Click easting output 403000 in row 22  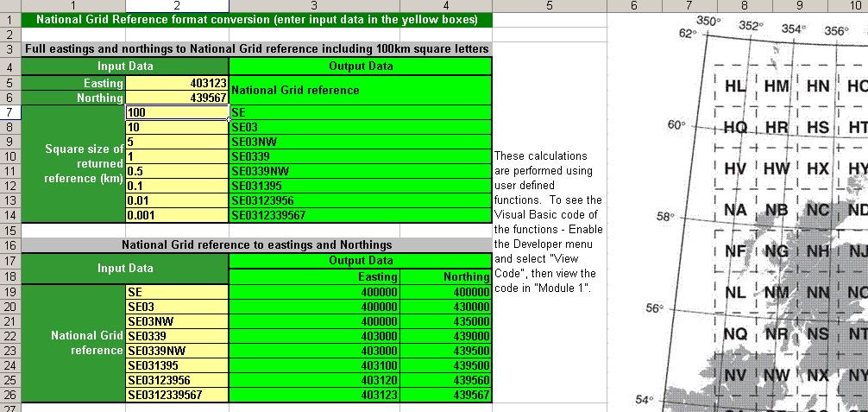(314, 336)
